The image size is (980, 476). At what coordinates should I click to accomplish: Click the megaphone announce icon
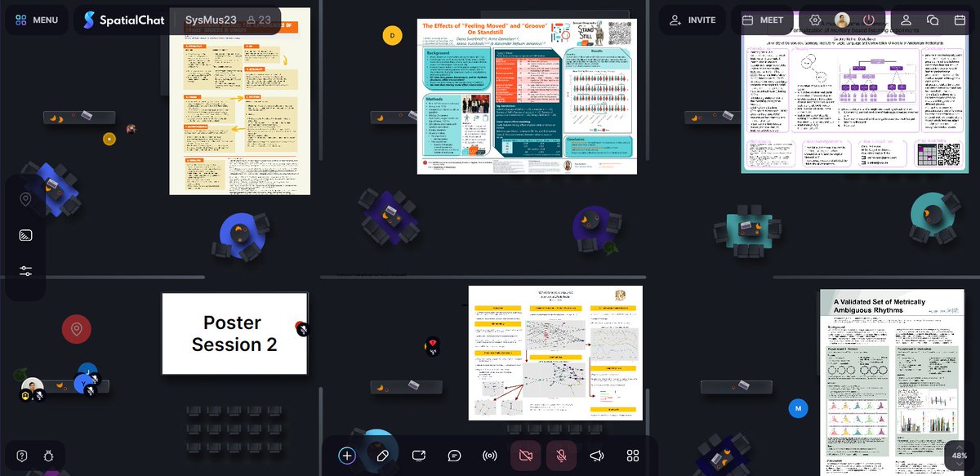[x=597, y=456]
